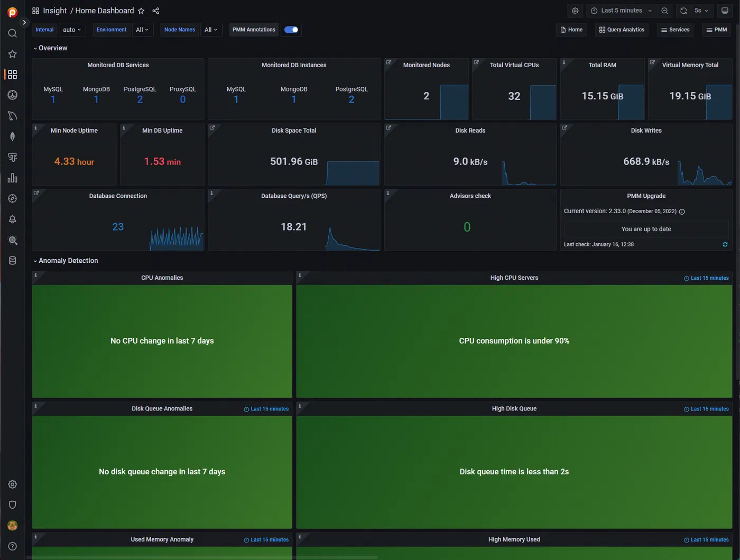The height and width of the screenshot is (560, 740).
Task: Open the Last 5 minutes time picker
Action: tap(621, 11)
